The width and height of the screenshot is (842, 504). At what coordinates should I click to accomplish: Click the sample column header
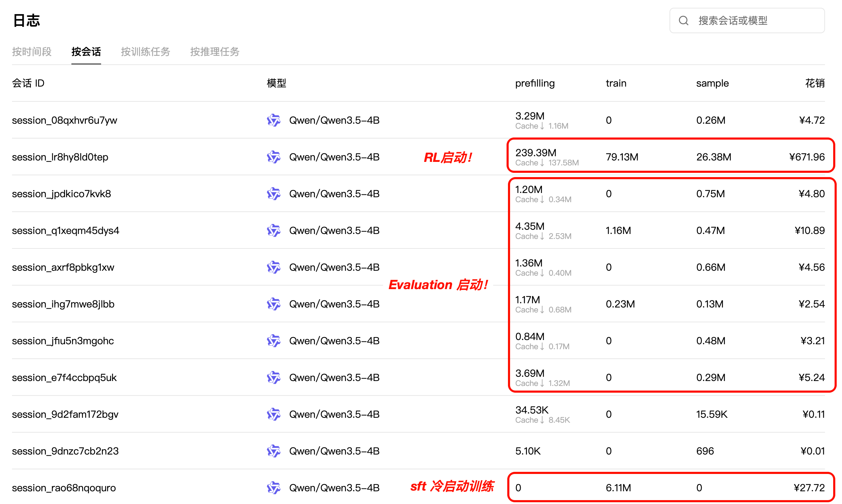(x=712, y=83)
